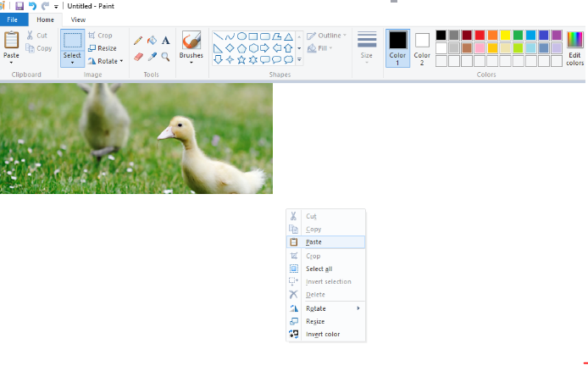
Task: Click the Undo arrow in title bar
Action: coord(32,6)
